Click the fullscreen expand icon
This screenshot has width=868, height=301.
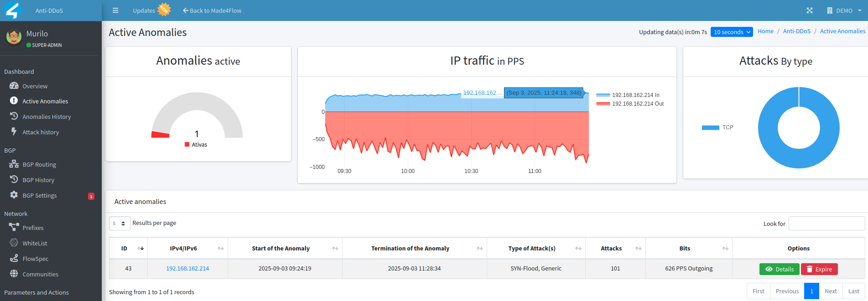(x=809, y=10)
